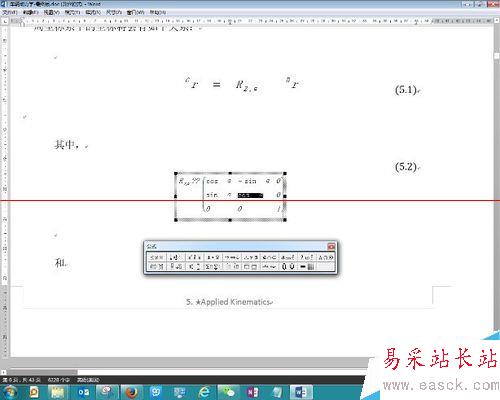The width and height of the screenshot is (500, 400).
Task: Open the products and set theory templates palette
Action: click(288, 266)
